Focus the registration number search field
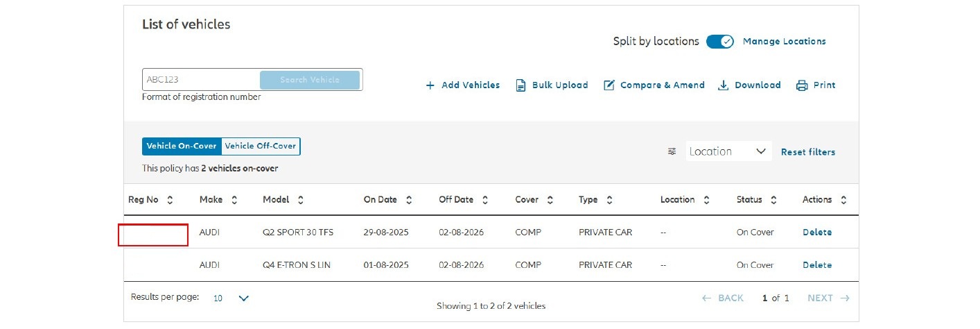This screenshot has width=980, height=329. 201,80
